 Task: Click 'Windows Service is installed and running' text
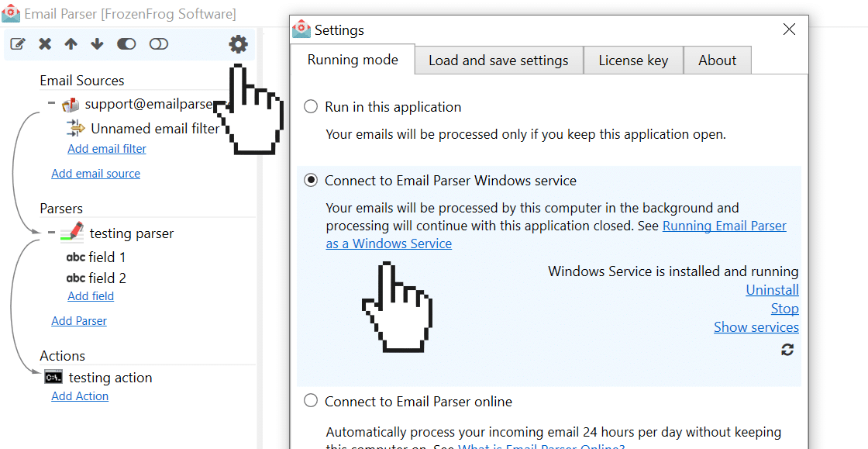(673, 271)
